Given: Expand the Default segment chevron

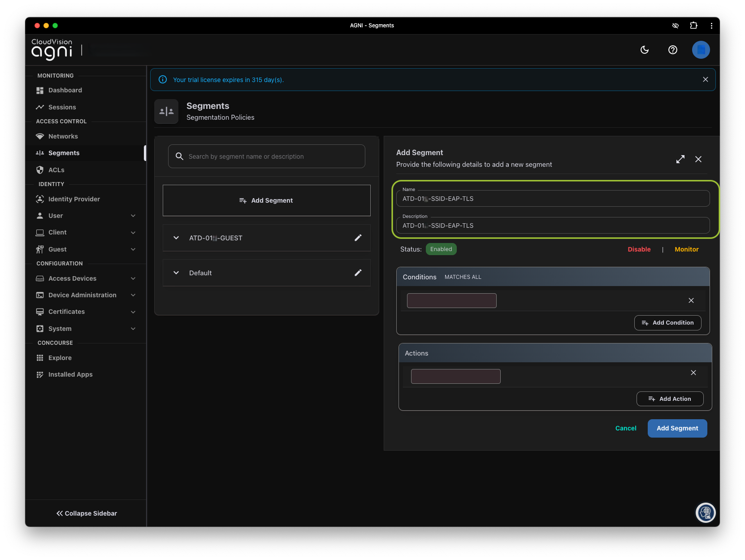Looking at the screenshot, I should click(176, 273).
